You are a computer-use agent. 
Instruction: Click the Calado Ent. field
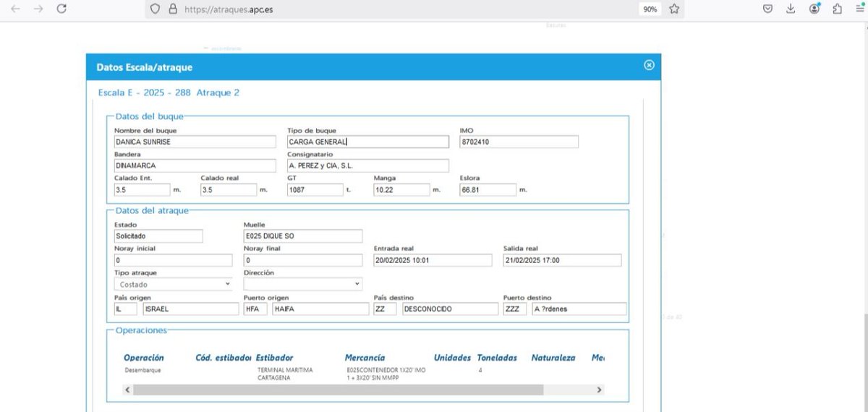tap(142, 189)
